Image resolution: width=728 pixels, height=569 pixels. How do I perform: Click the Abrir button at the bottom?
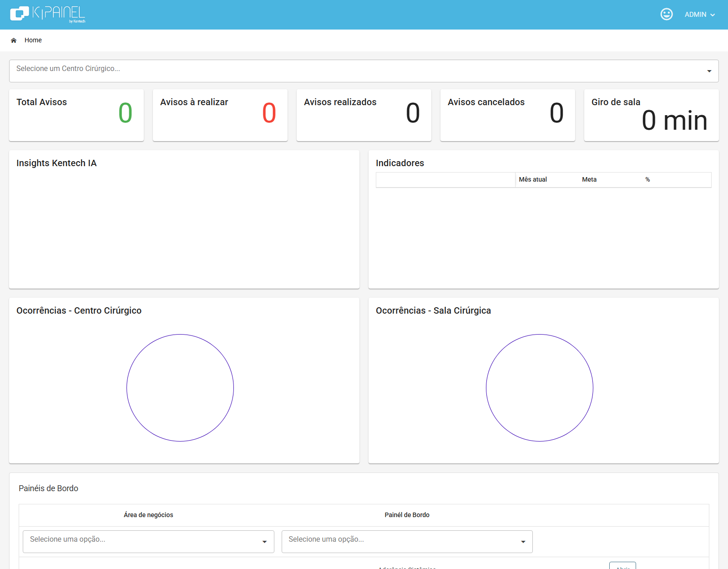(622, 566)
